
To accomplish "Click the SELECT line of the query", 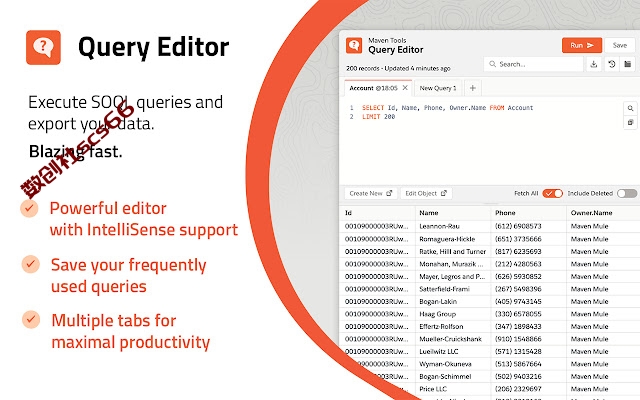I will (447, 108).
